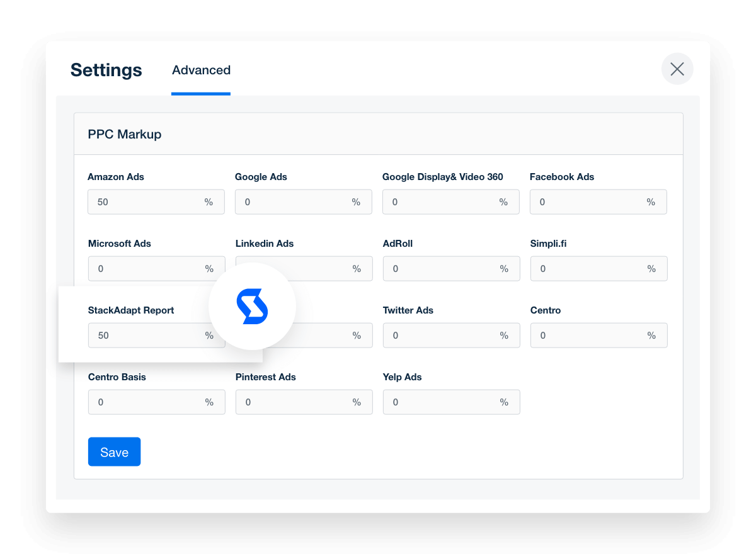Click the PPC Markup section header

pyautogui.click(x=124, y=134)
